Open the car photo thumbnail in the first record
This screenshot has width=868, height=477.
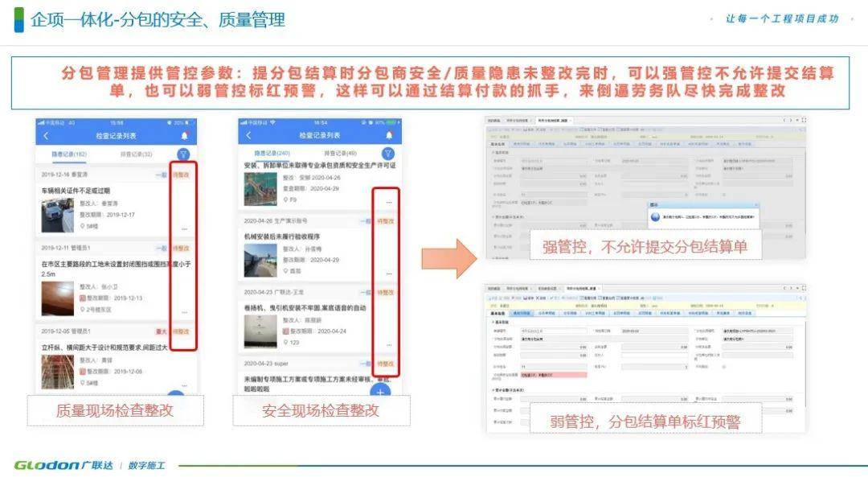57,215
